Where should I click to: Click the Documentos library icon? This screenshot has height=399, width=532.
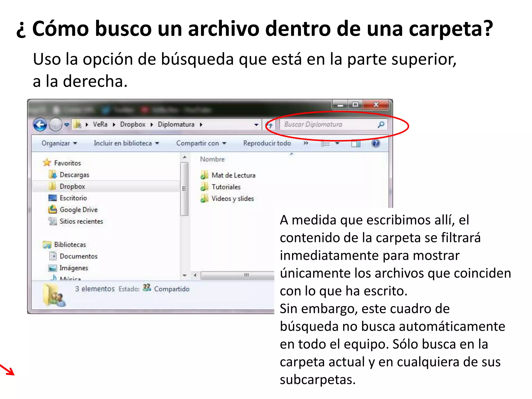click(53, 256)
